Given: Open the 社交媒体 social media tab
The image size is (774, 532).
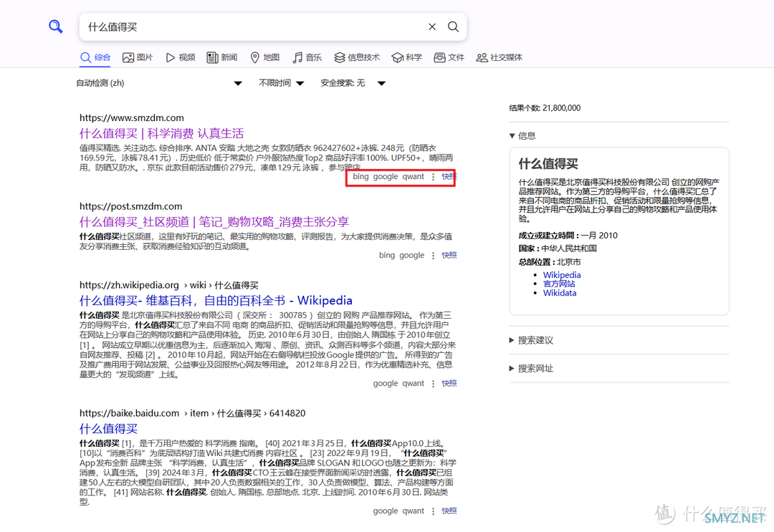Looking at the screenshot, I should [499, 58].
